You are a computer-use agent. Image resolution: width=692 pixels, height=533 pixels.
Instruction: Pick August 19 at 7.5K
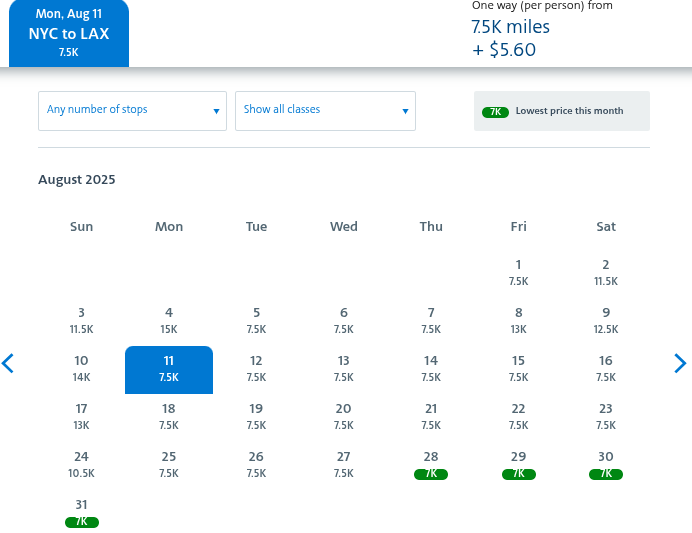point(256,418)
